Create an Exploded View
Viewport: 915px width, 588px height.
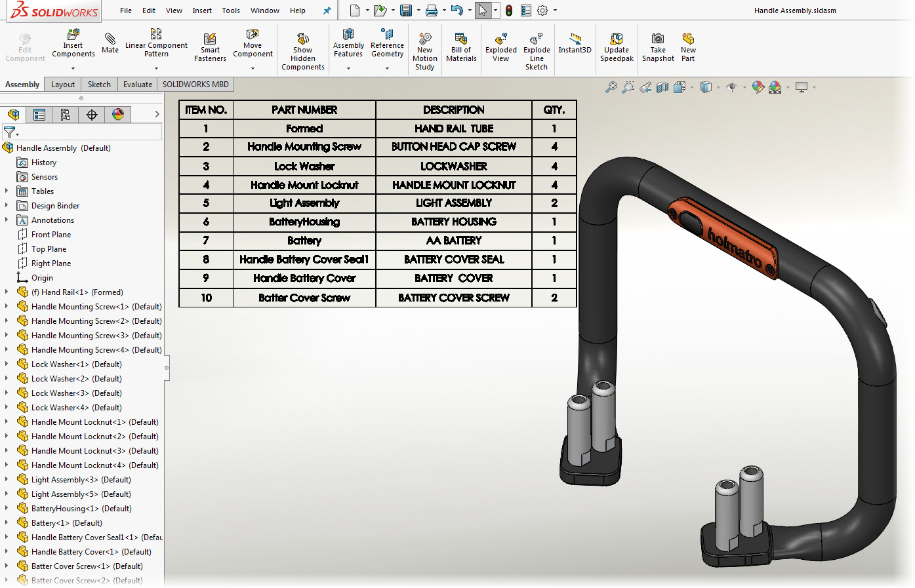coord(501,46)
